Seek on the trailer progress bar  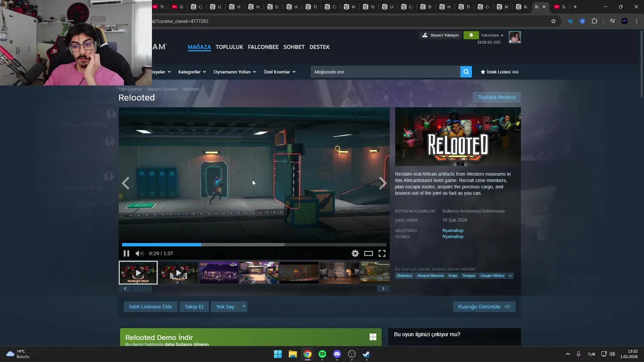(x=254, y=245)
